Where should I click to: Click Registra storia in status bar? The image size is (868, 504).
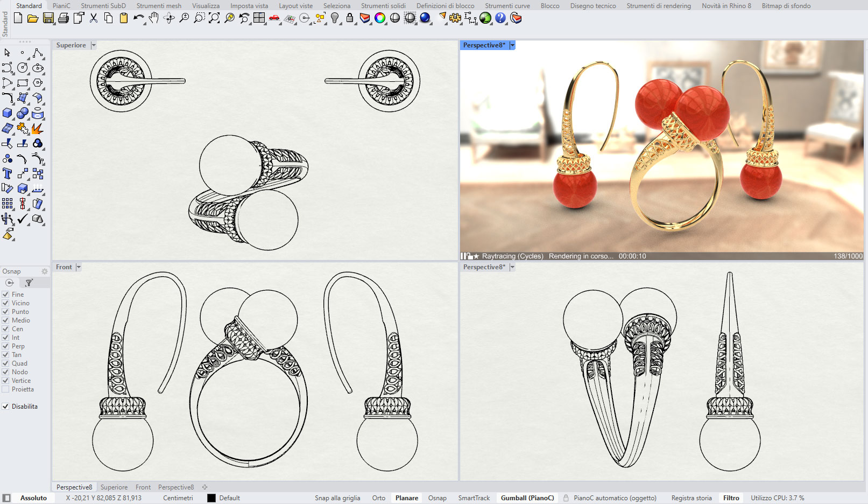[x=691, y=498]
